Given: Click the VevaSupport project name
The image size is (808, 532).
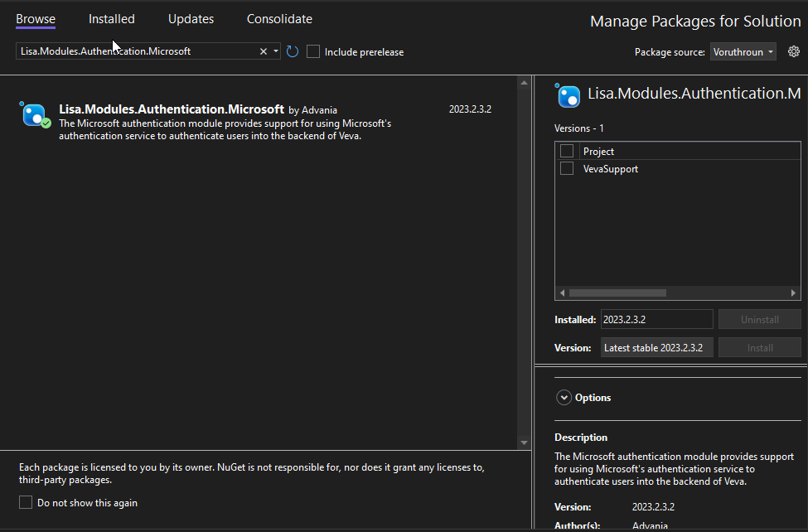Looking at the screenshot, I should 611,169.
